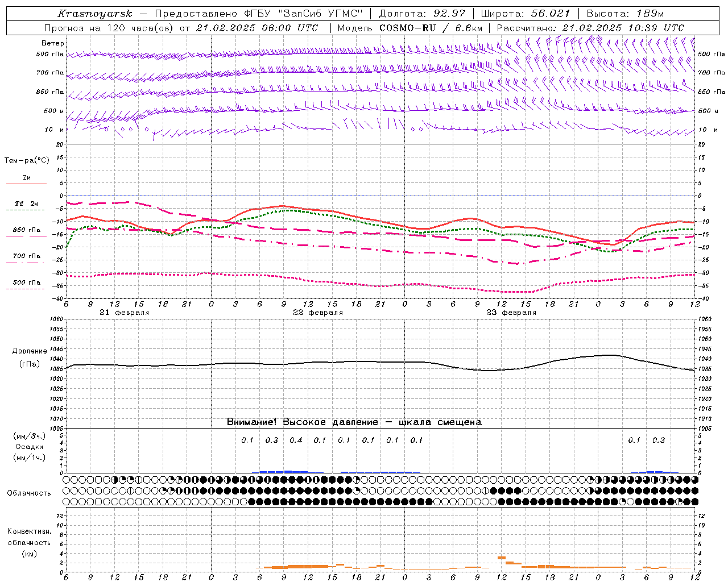Click the 23 февраля date label
Image resolution: width=728 pixels, height=582 pixels.
coord(511,313)
